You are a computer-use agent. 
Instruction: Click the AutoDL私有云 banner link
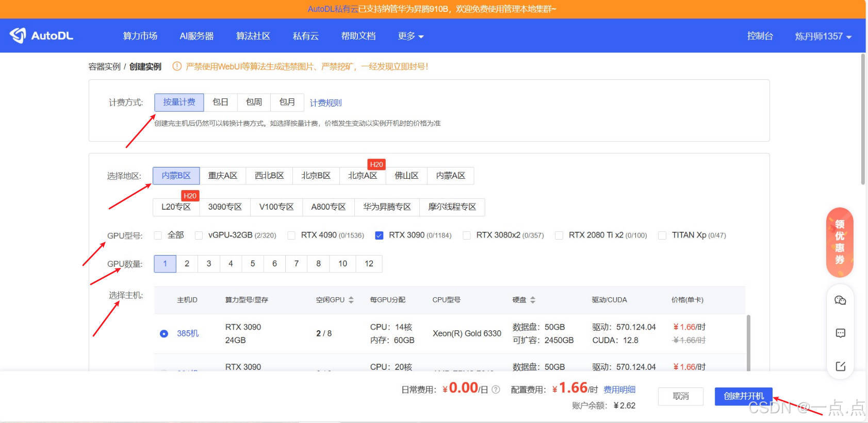333,9
